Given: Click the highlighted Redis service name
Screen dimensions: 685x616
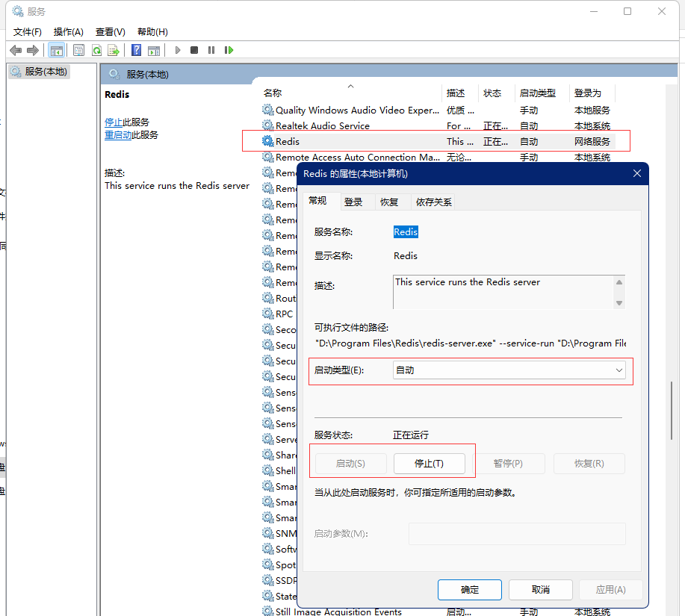Looking at the screenshot, I should [x=406, y=231].
